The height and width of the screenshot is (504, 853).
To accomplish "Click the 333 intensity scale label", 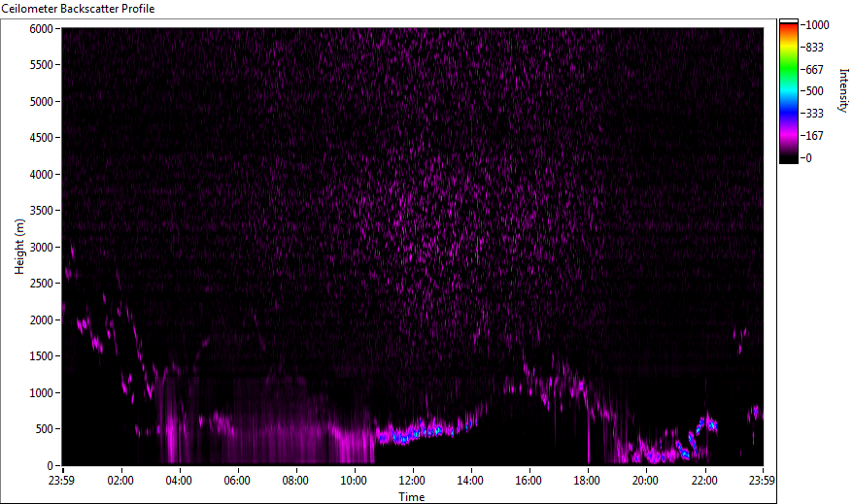I will [x=814, y=114].
